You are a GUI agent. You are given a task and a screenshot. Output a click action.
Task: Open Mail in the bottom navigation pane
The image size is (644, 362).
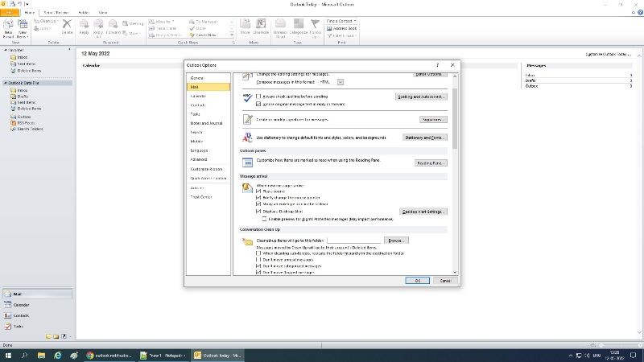pyautogui.click(x=37, y=294)
